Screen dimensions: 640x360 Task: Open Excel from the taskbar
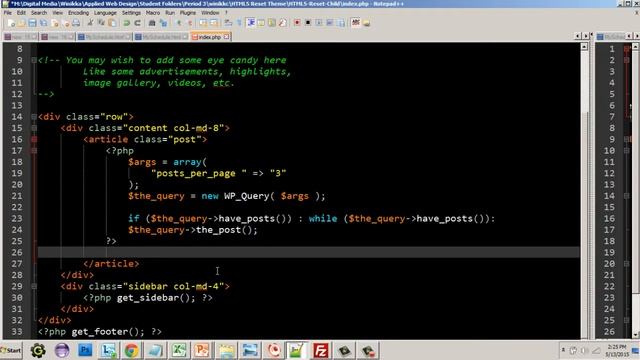(178, 351)
